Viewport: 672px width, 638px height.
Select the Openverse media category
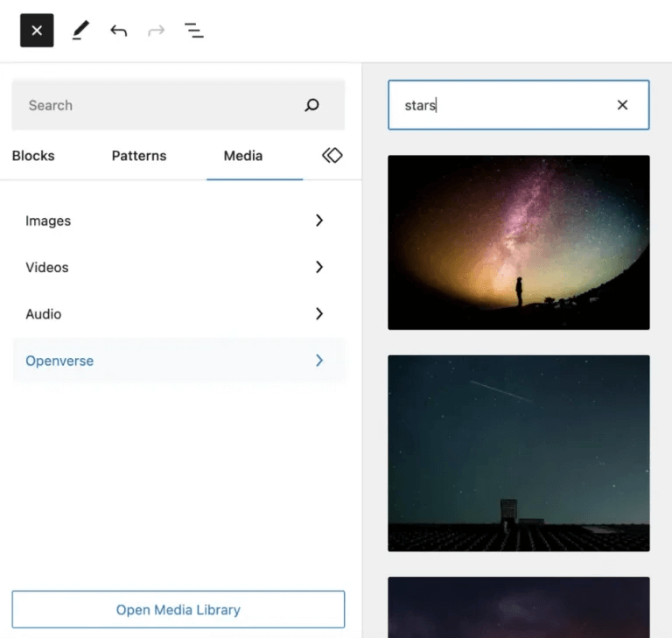pos(178,361)
